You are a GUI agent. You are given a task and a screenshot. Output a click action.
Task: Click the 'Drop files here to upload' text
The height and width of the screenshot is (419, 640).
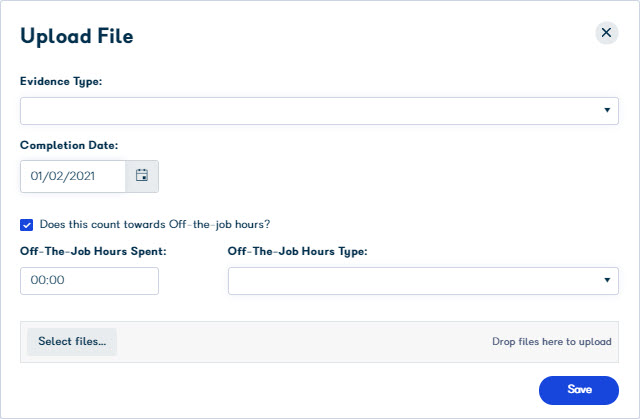(x=551, y=342)
